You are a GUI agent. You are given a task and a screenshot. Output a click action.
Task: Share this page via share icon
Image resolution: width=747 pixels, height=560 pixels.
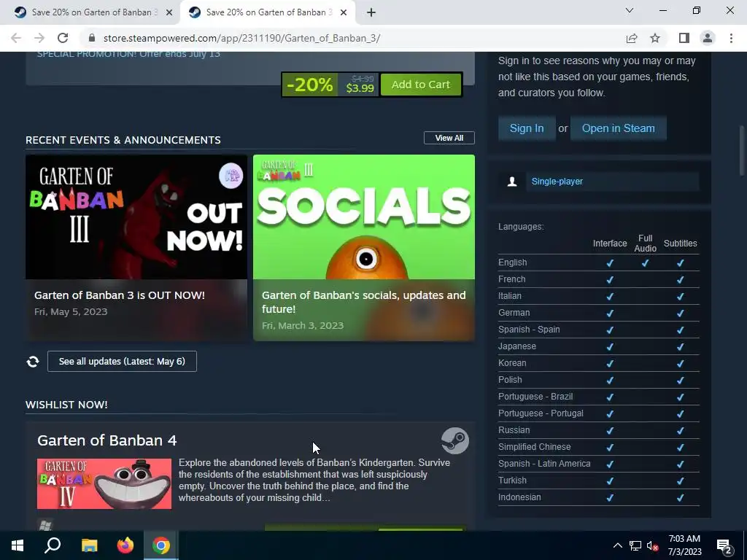[x=632, y=38]
